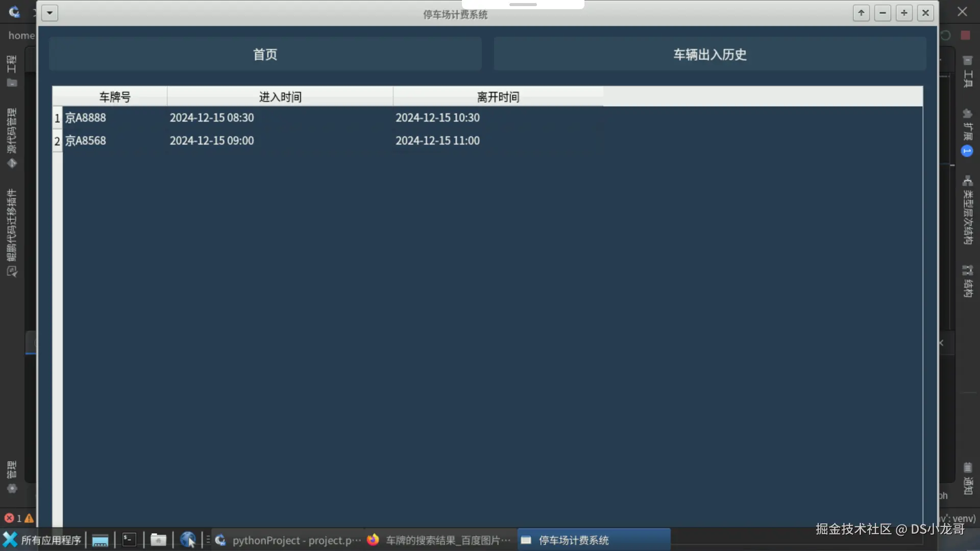This screenshot has height=551, width=980.
Task: Select row number 2 header
Action: [x=57, y=141]
